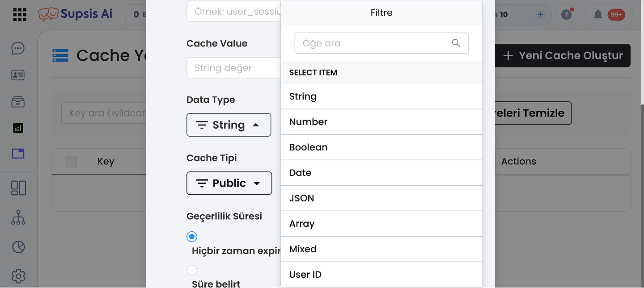Collapse the Data Type String dropdown

click(229, 125)
